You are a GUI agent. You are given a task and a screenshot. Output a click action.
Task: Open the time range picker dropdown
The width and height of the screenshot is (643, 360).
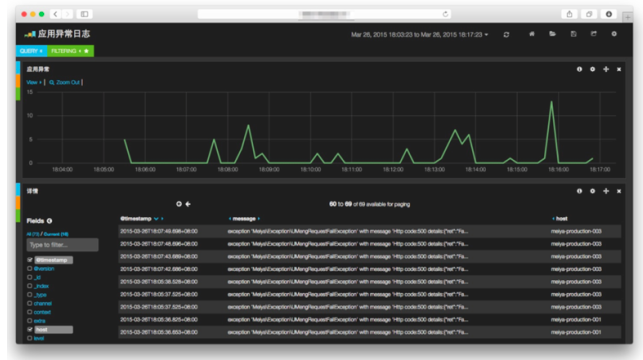pyautogui.click(x=420, y=35)
